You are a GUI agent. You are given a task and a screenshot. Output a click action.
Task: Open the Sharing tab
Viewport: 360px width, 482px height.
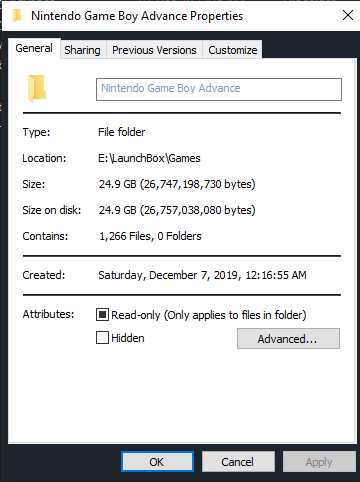coord(82,50)
